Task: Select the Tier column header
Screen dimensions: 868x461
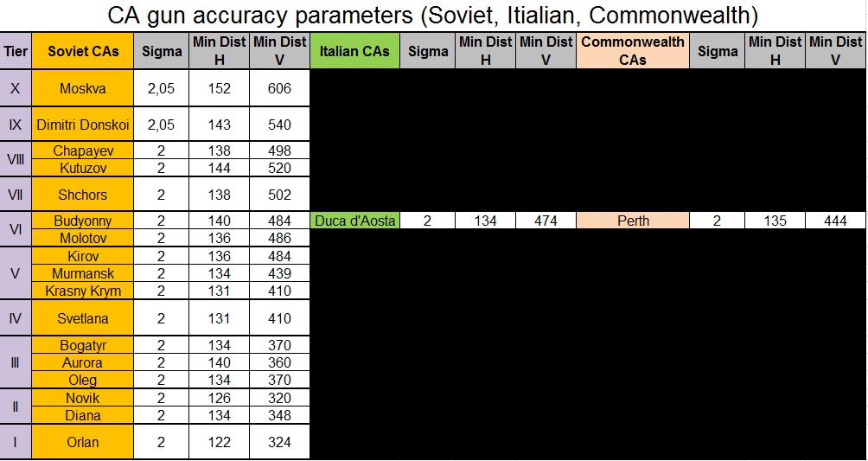Action: (x=16, y=51)
